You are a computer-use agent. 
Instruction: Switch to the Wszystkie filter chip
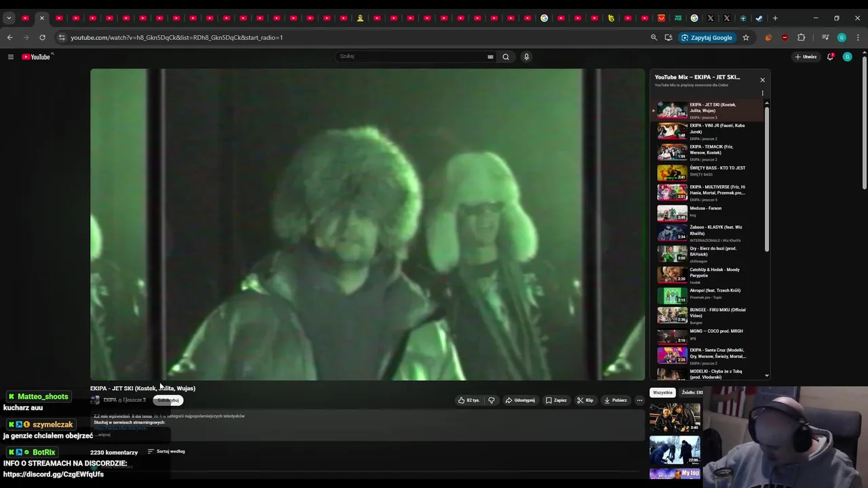(663, 392)
